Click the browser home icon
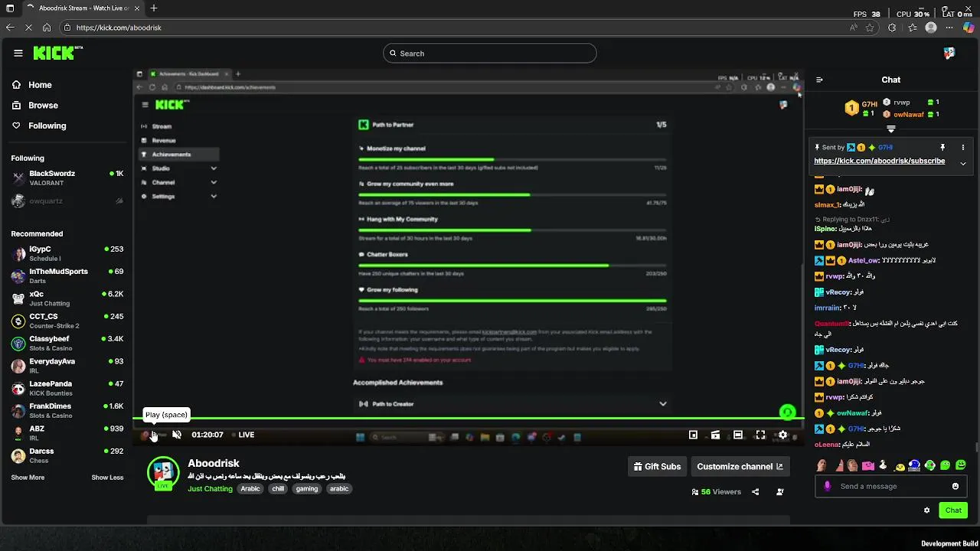 tap(47, 28)
